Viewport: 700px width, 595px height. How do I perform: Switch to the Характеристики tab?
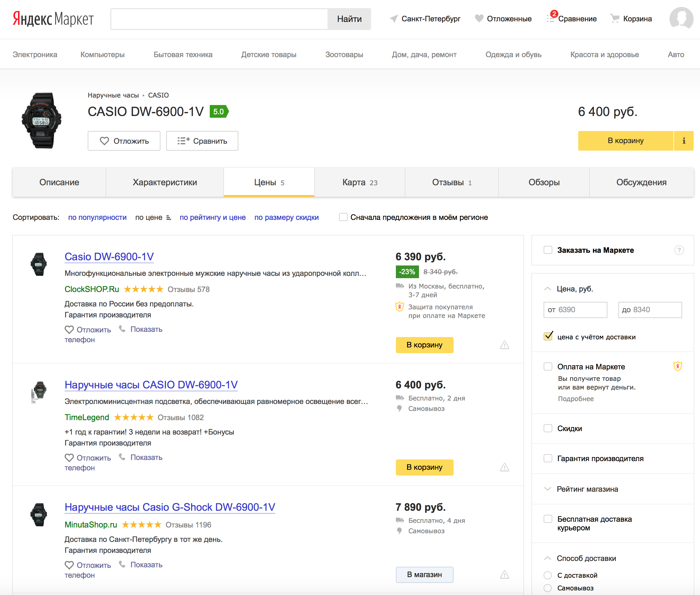[x=165, y=182]
